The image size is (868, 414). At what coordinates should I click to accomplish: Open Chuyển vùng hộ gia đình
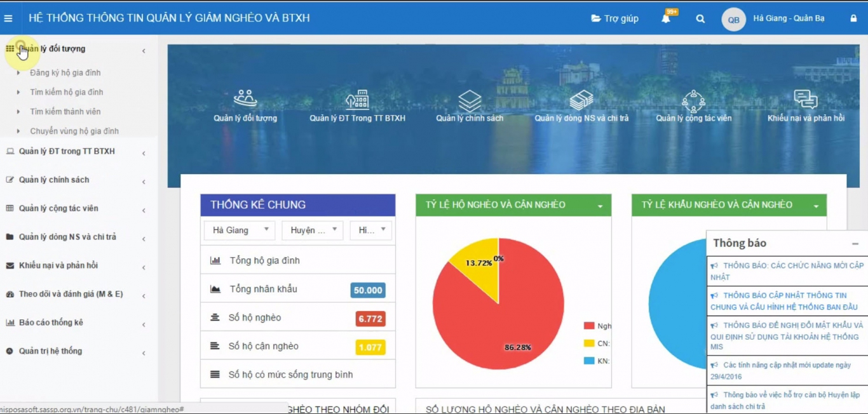point(74,131)
